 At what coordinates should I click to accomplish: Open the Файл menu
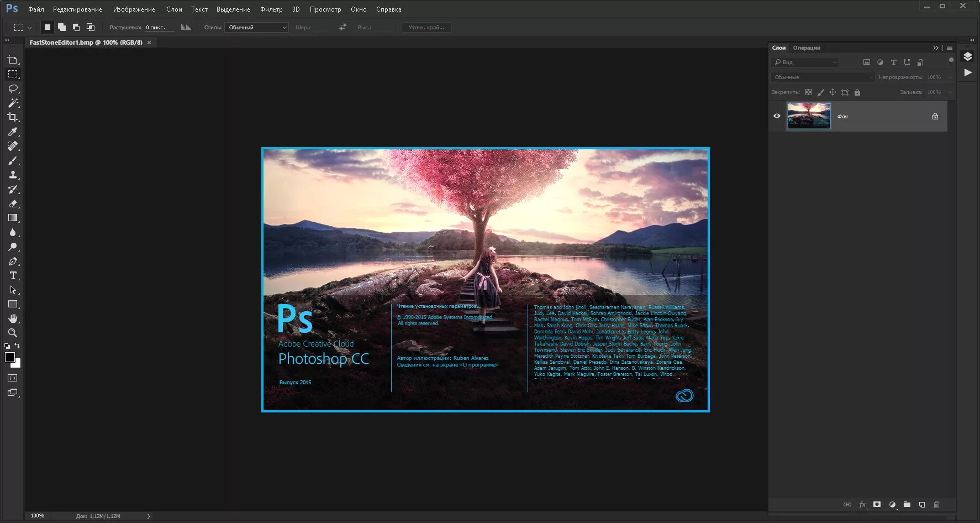(36, 9)
